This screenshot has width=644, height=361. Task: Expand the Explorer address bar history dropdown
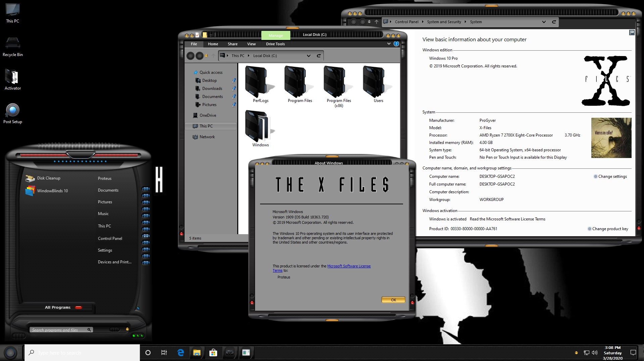308,56
